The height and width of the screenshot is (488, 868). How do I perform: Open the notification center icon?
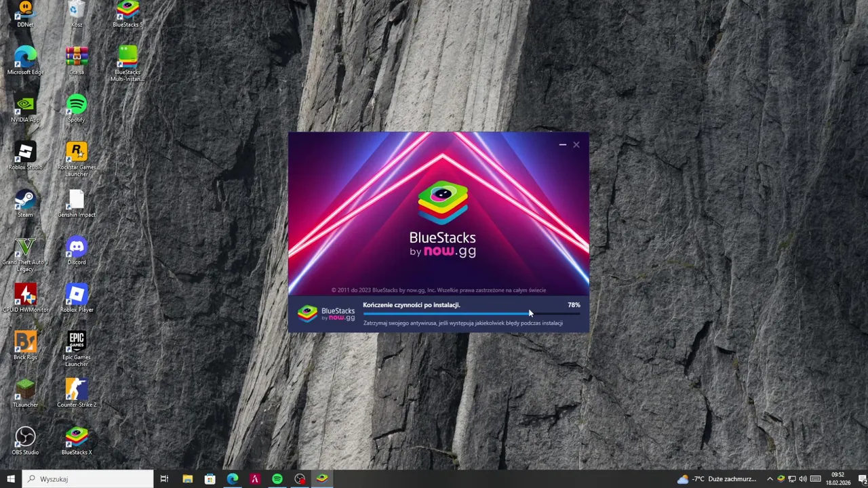862,479
